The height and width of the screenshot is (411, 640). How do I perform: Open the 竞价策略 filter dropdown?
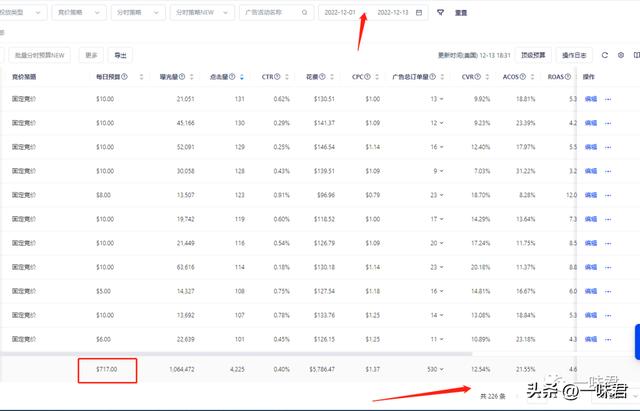click(x=79, y=13)
